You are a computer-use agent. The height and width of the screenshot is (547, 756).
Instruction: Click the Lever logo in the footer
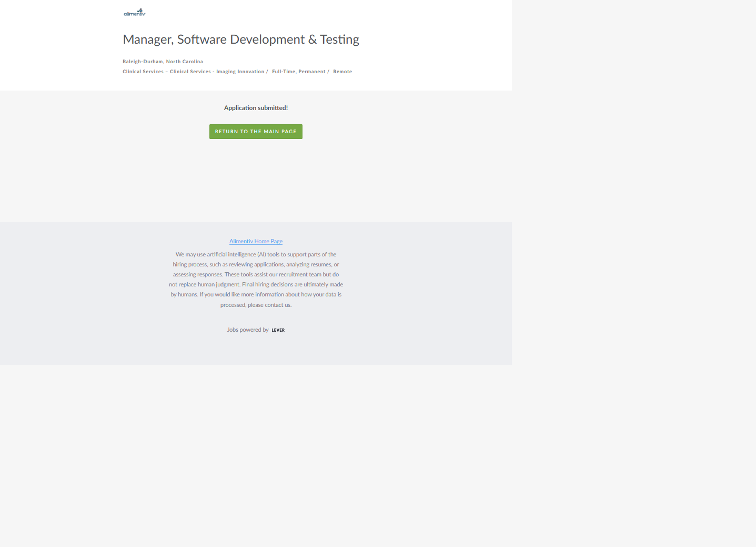[x=278, y=330]
